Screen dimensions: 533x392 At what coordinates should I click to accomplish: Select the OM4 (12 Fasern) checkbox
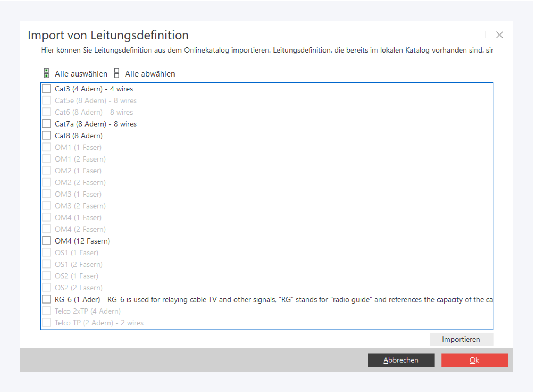pos(47,241)
